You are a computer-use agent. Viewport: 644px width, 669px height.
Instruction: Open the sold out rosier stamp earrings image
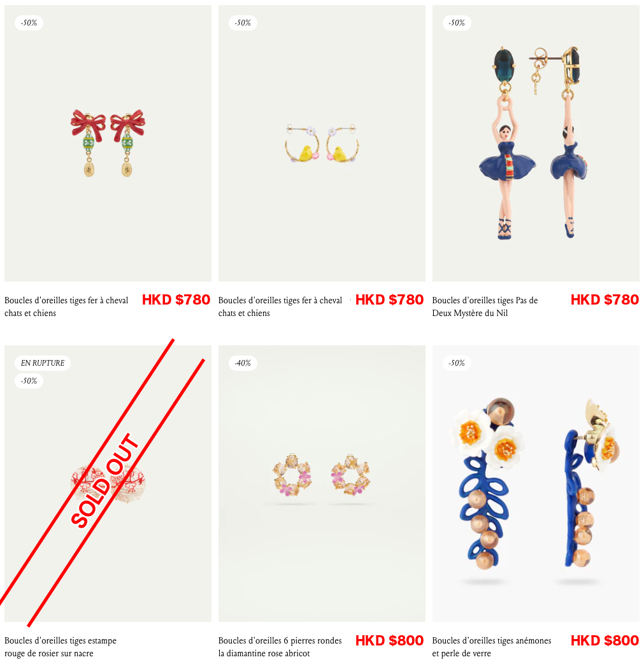coord(108,484)
